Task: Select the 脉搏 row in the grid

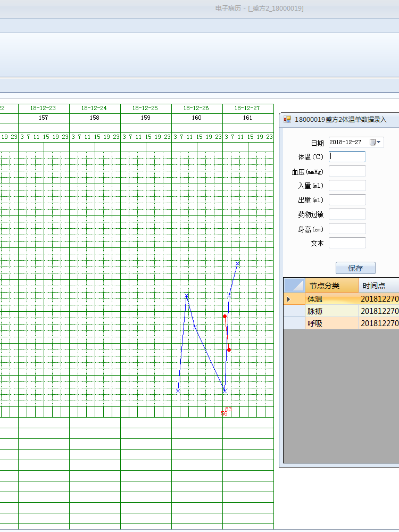Action: coord(342,311)
